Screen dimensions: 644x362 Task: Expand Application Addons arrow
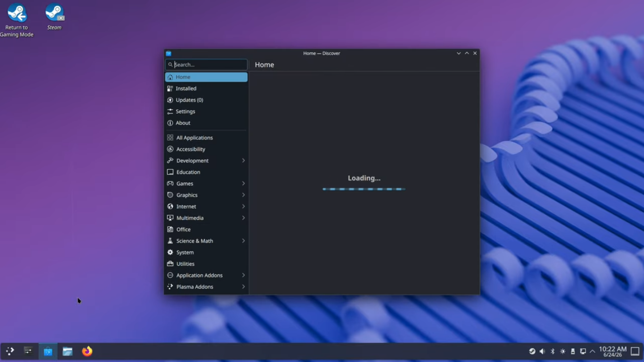[244, 275]
